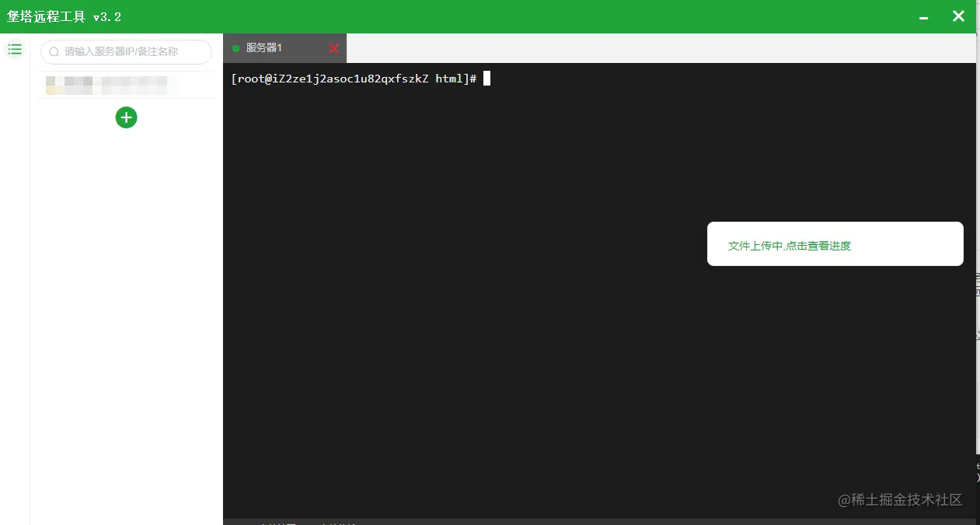Screen dimensions: 980x525
Task: Focus the server IP/备注名称 search field
Action: click(126, 52)
